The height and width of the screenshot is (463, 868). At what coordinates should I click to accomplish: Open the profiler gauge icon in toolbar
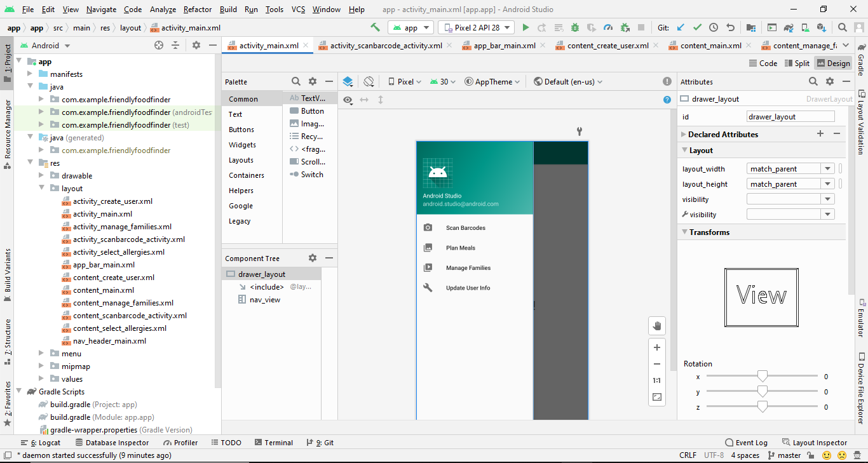608,27
